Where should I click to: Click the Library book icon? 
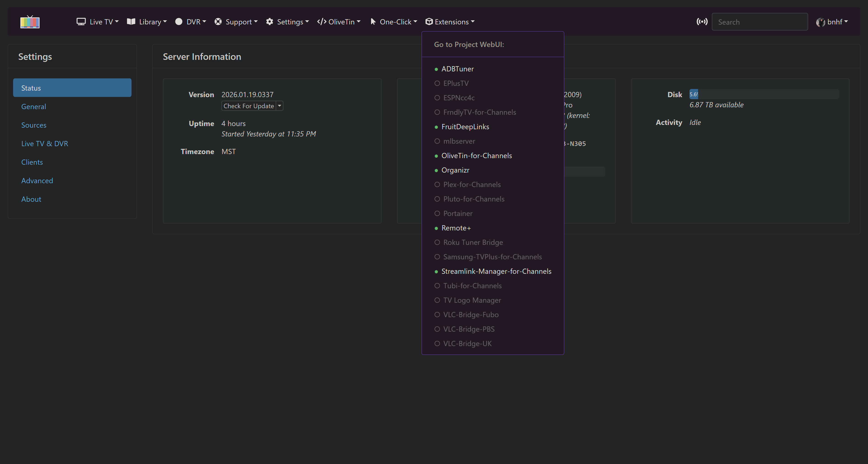coord(131,22)
